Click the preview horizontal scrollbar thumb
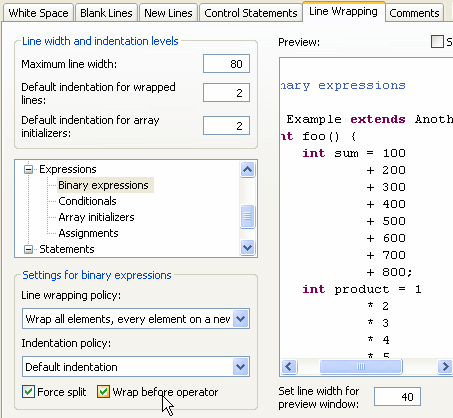453x418 pixels. (x=361, y=367)
